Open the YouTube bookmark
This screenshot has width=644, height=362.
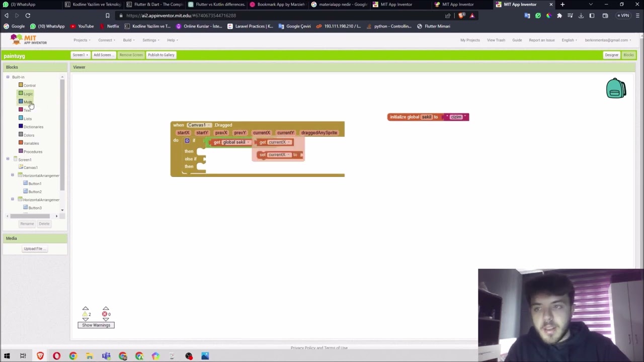pyautogui.click(x=82, y=26)
